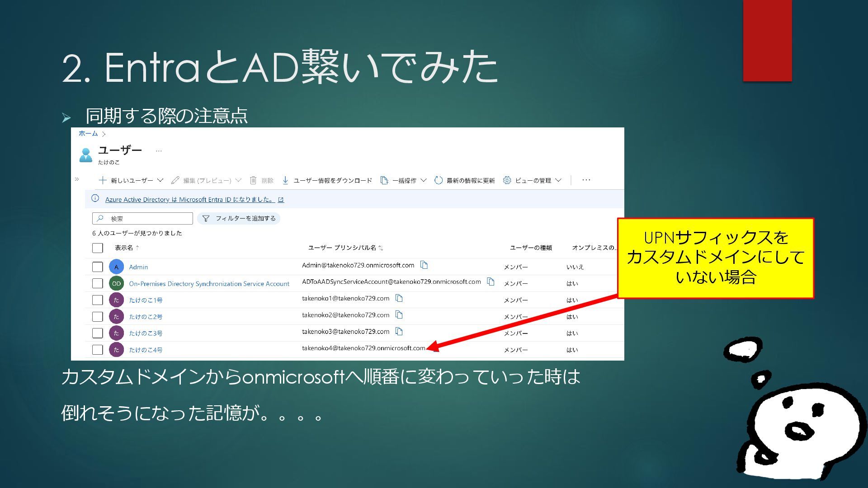Image resolution: width=868 pixels, height=488 pixels.
Task: Click the view management gear icon
Action: click(x=507, y=180)
